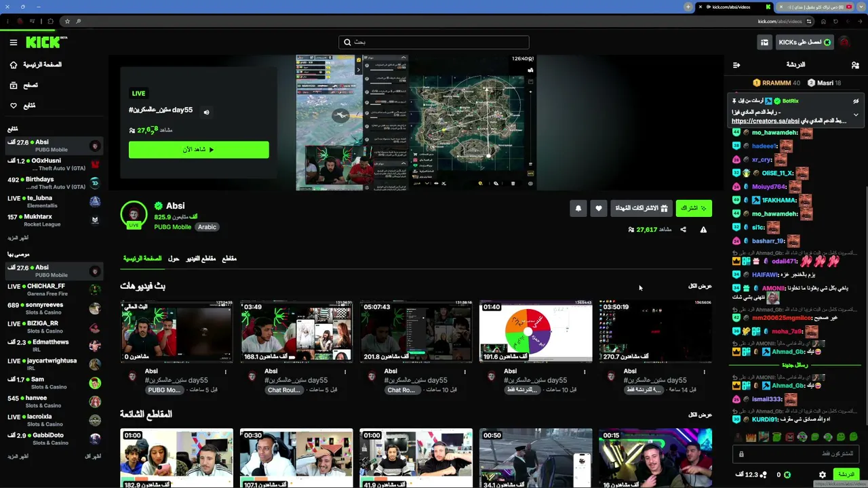Click the home icon in the sidebar
This screenshot has width=868, height=488.
[x=14, y=64]
